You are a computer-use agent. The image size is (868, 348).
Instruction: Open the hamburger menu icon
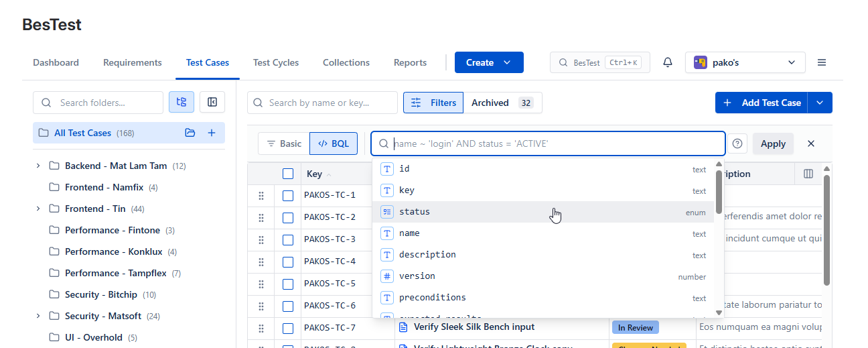coord(822,62)
